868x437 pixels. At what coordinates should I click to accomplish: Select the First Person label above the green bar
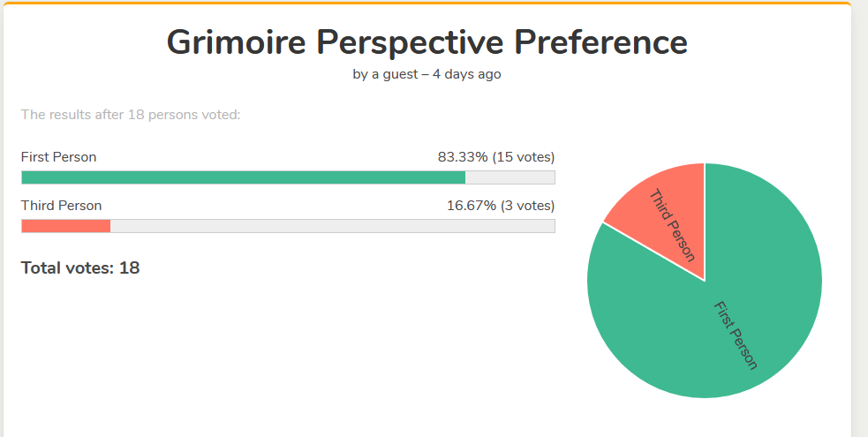pyautogui.click(x=58, y=157)
